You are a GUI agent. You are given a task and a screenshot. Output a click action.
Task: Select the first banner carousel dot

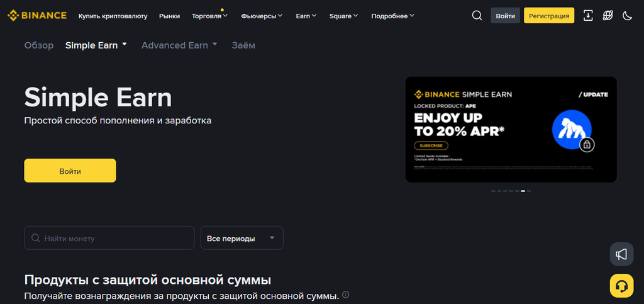(493, 191)
